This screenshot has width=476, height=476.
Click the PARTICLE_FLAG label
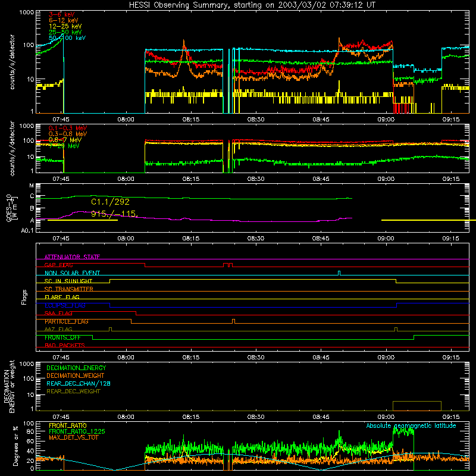[x=67, y=321]
